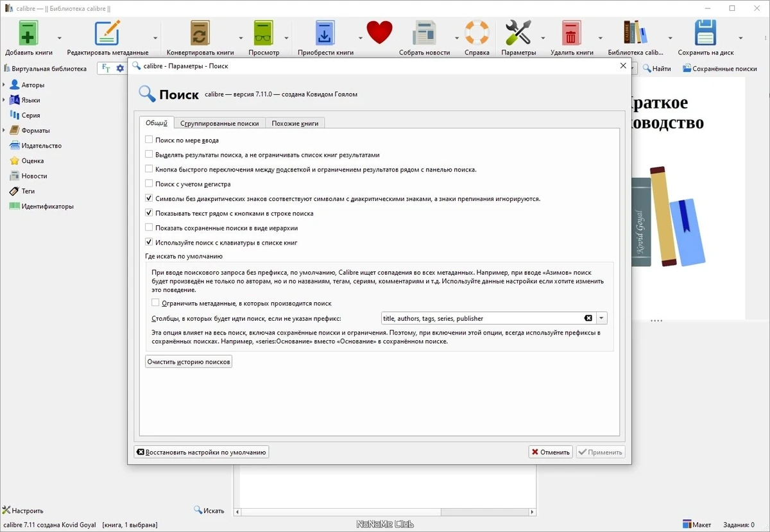Open the Просмотр viewer icon
The width and height of the screenshot is (770, 532).
(x=264, y=33)
